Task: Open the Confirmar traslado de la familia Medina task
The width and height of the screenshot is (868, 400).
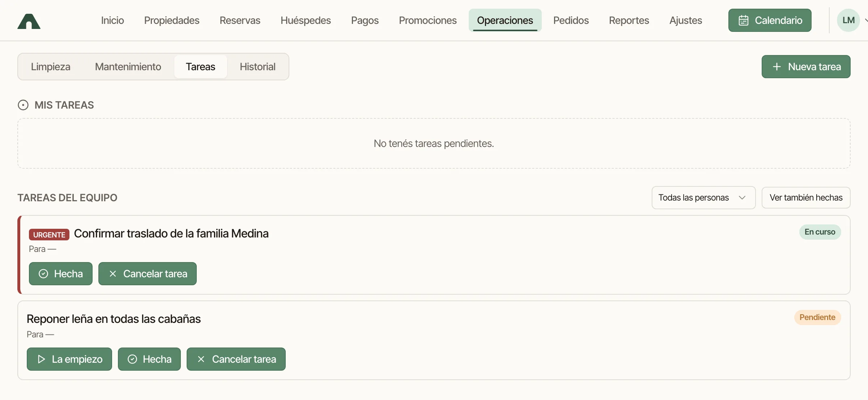Action: click(x=171, y=233)
